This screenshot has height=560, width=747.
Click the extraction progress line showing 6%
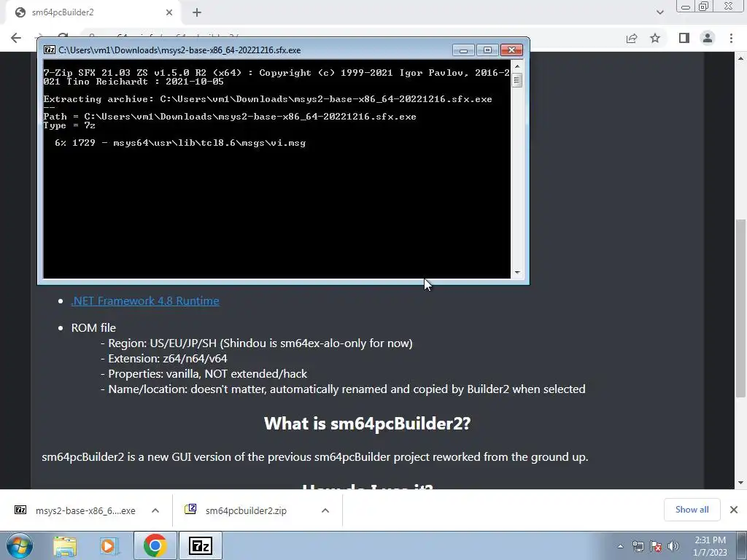click(x=180, y=143)
